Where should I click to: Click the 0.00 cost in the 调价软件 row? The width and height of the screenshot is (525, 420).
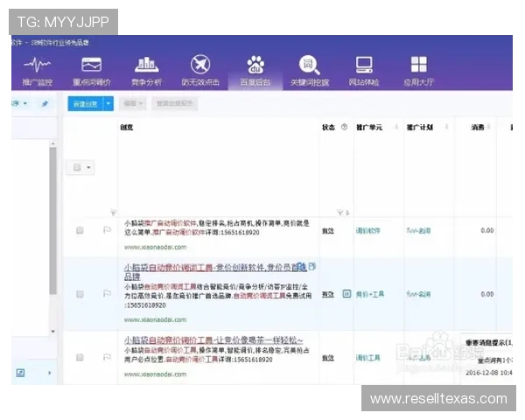tap(486, 230)
